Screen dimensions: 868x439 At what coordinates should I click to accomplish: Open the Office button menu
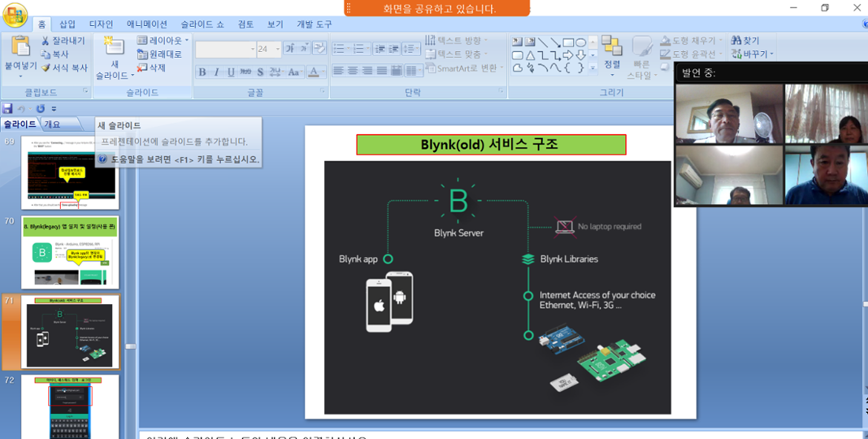point(15,15)
